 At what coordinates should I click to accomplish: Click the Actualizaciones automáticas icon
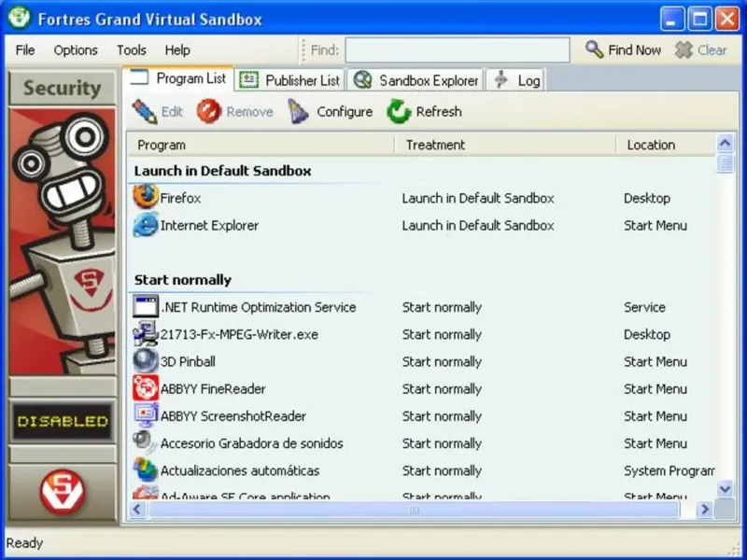(146, 469)
